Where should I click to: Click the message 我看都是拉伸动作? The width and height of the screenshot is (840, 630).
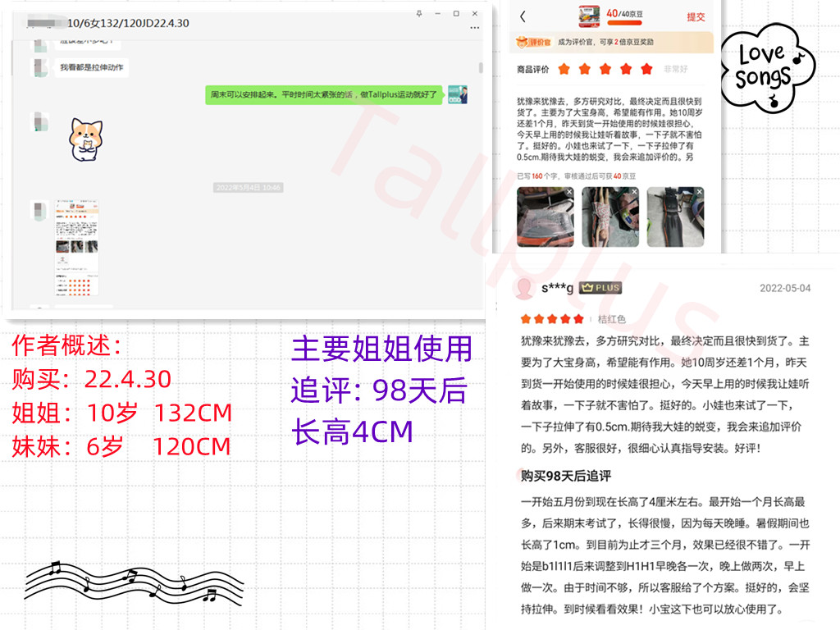pos(92,67)
